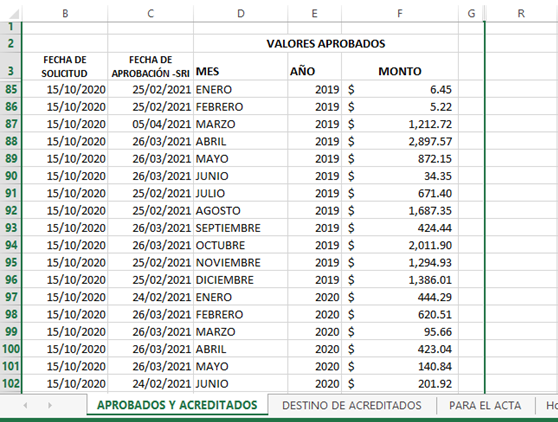Click the column R header

pos(521,14)
